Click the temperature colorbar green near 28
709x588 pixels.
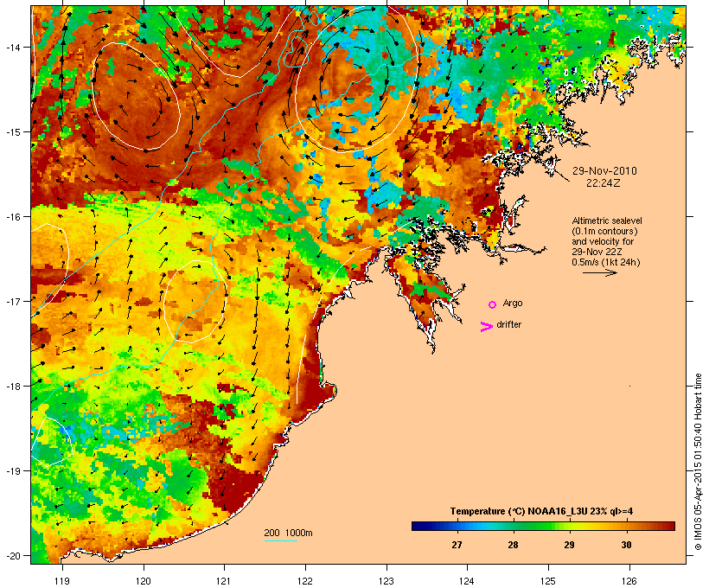[x=513, y=526]
